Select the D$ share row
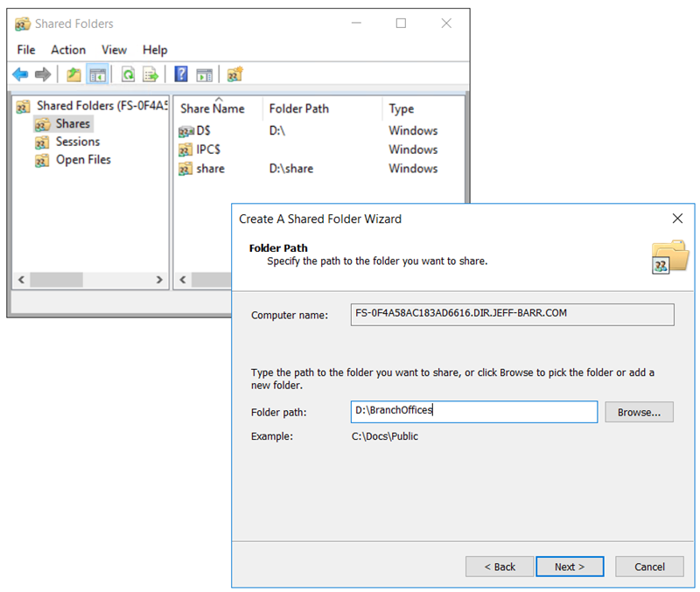This screenshot has width=700, height=592. point(203,131)
